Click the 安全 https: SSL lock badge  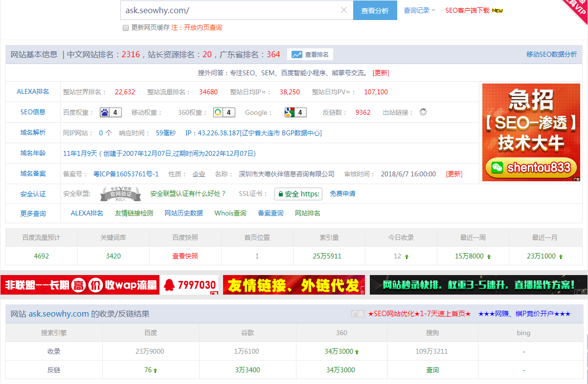tap(298, 194)
